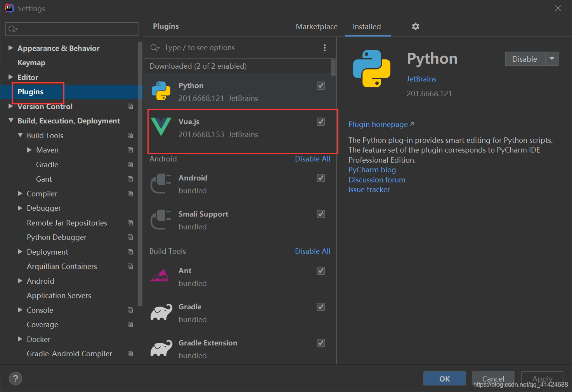The width and height of the screenshot is (572, 392).
Task: Toggle the Android plugin checkbox
Action: (321, 178)
